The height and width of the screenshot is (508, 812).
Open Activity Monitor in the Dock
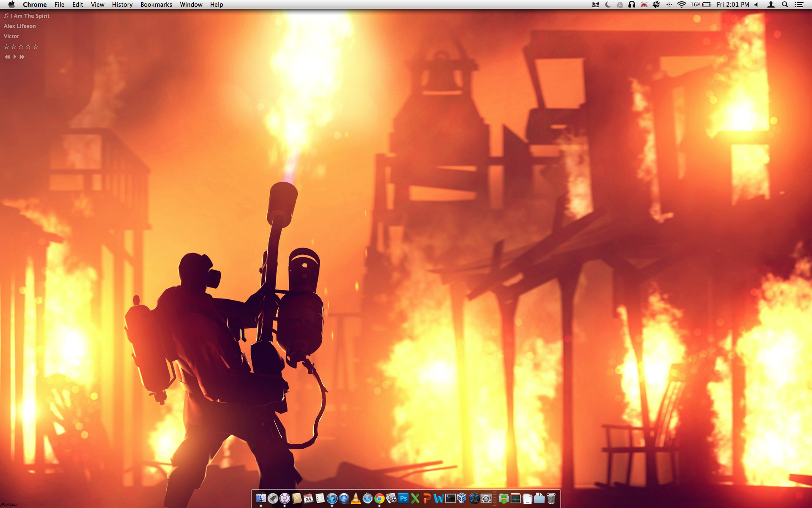click(516, 499)
